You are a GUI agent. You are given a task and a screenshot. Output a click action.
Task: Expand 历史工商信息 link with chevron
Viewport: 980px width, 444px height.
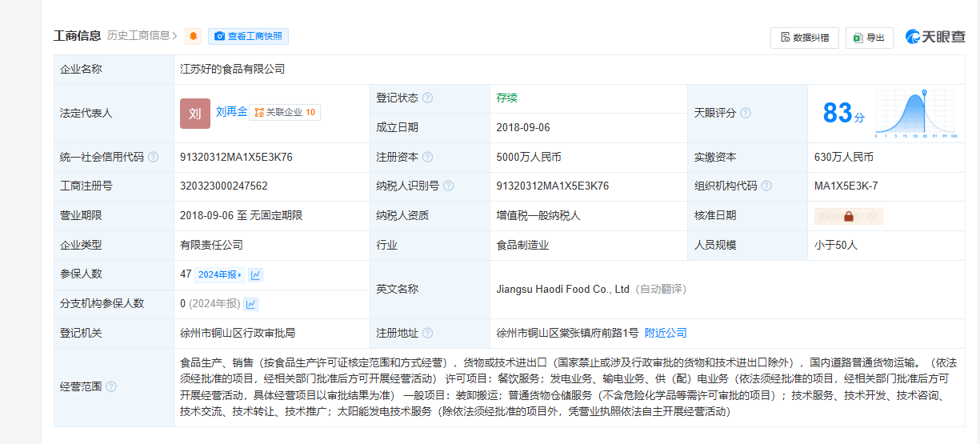(143, 35)
